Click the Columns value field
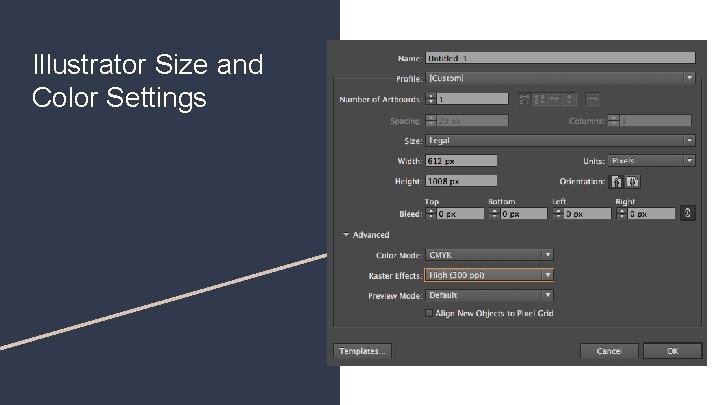The image size is (720, 405). coord(655,121)
